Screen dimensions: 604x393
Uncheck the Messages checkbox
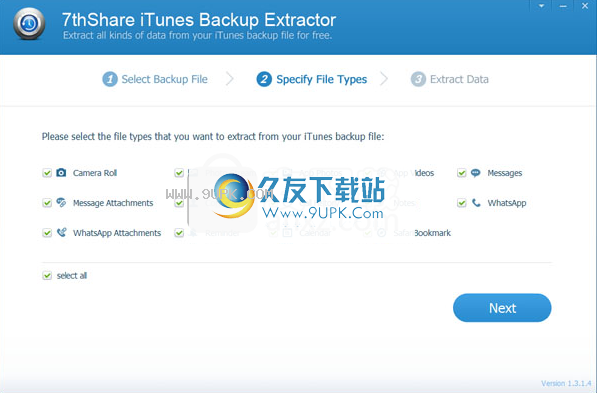(461, 173)
